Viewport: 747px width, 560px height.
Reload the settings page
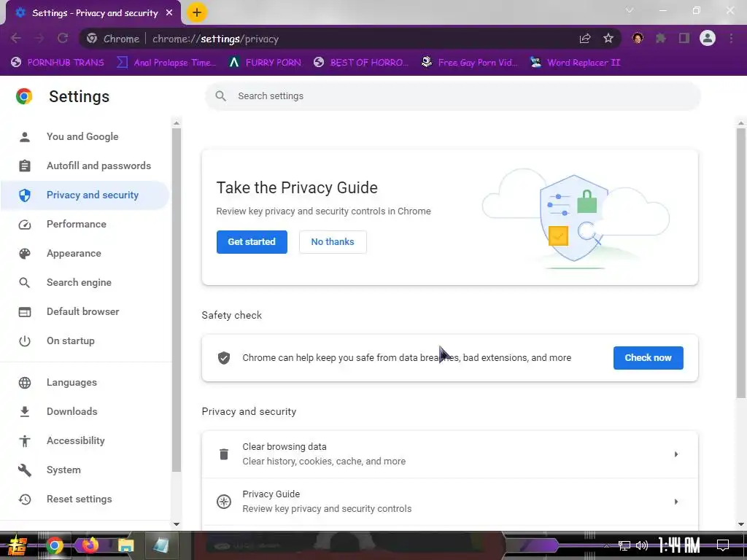coord(63,39)
